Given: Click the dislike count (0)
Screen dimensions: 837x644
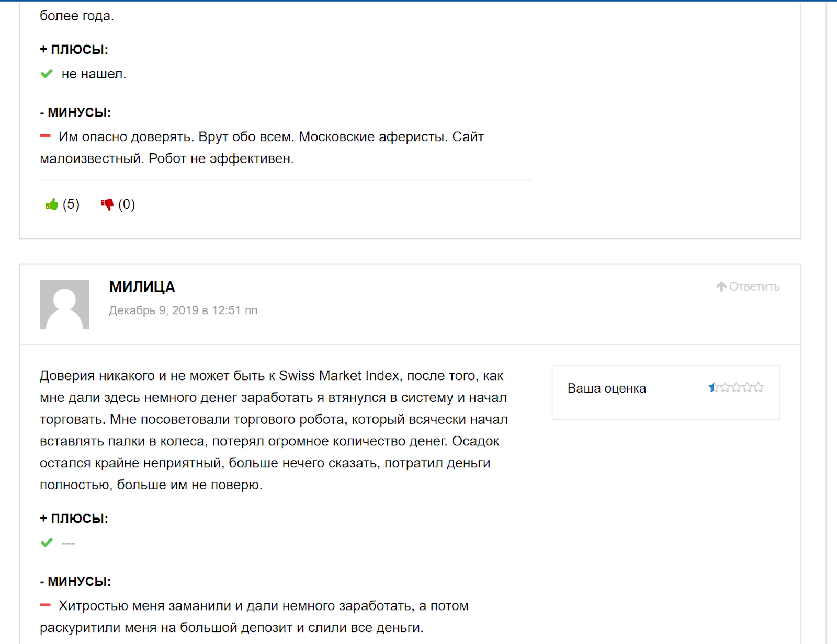Looking at the screenshot, I should (127, 204).
